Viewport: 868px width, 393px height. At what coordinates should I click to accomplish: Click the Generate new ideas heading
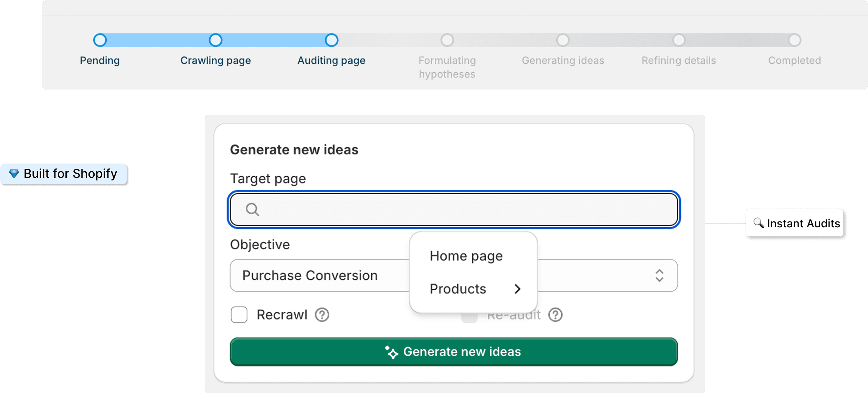pos(294,150)
